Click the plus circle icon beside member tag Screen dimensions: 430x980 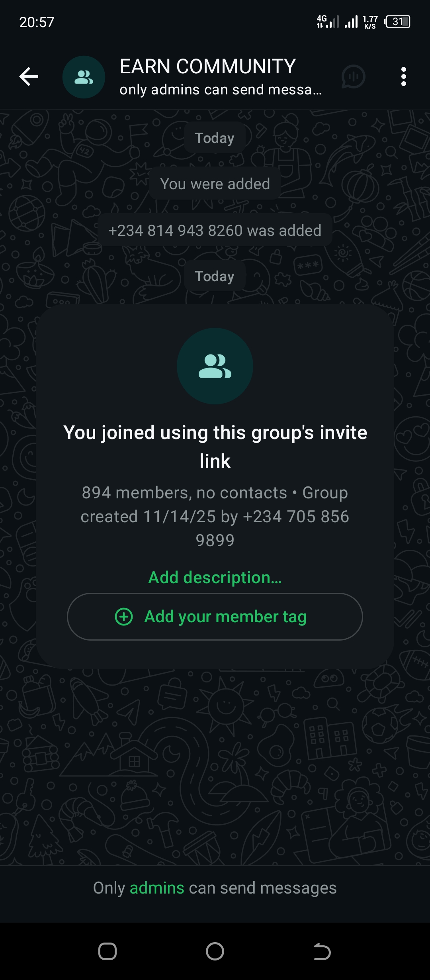click(x=124, y=617)
